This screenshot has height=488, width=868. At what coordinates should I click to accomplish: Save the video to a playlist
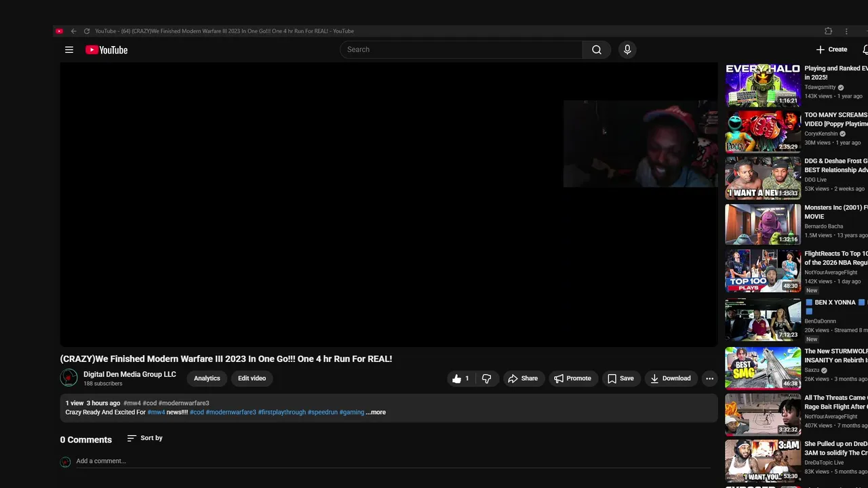[620, 378]
